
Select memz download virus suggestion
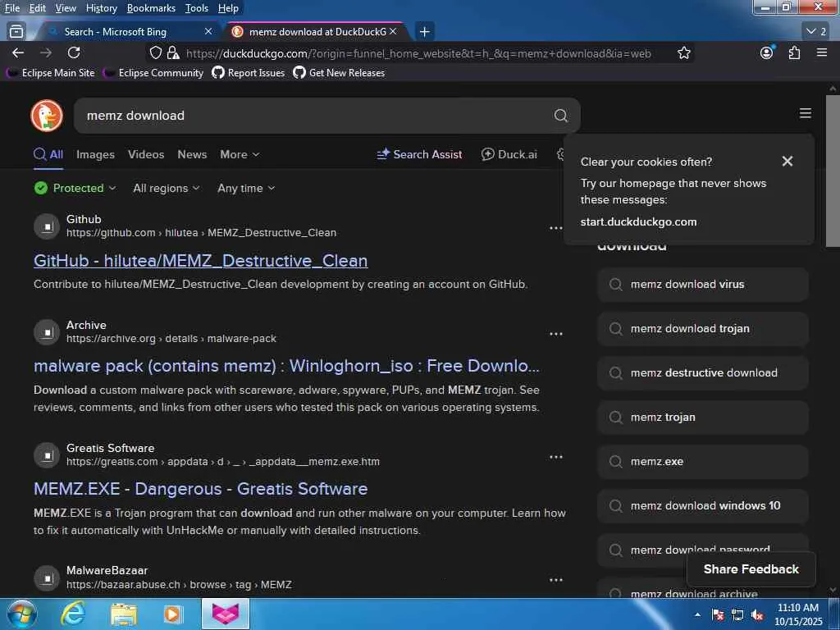click(703, 285)
